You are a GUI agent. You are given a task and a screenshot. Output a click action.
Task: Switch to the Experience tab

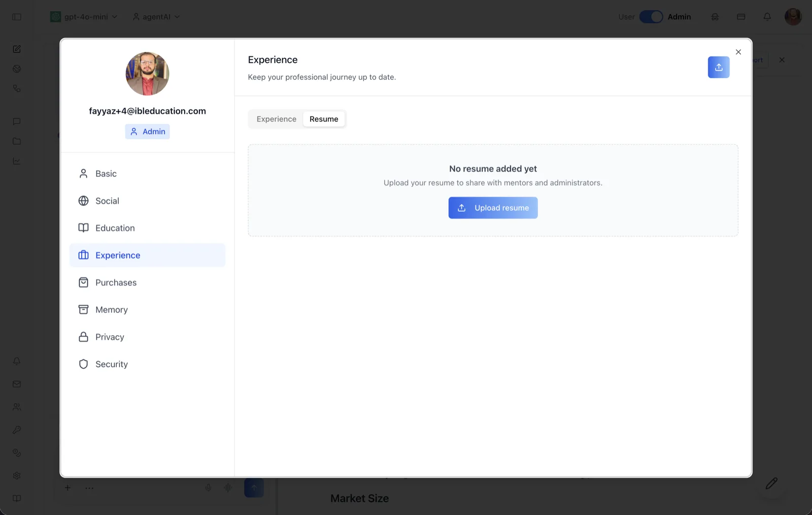pyautogui.click(x=276, y=119)
